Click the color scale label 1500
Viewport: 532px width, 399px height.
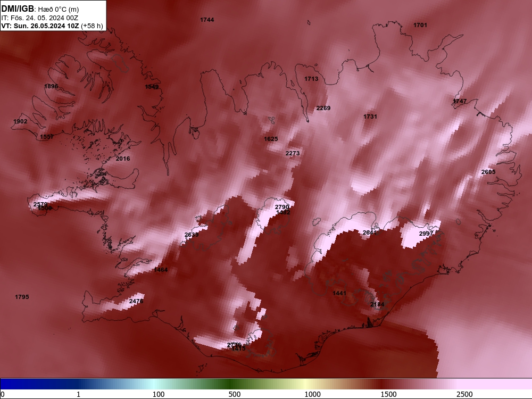[388, 394]
